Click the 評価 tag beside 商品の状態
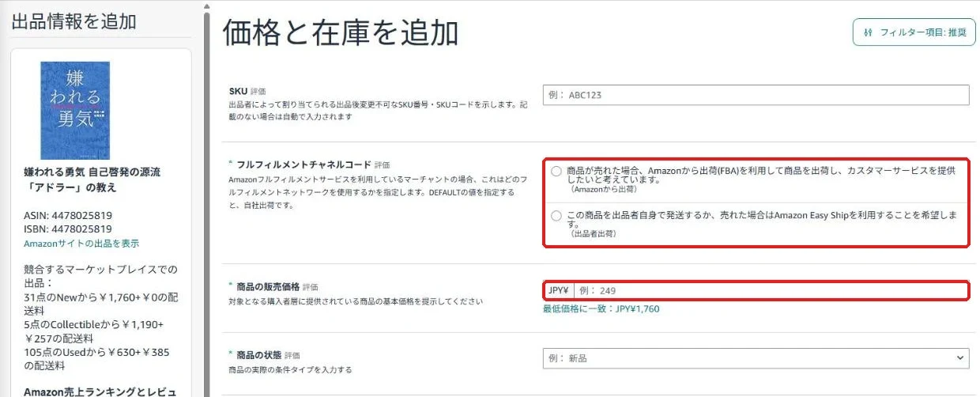Image resolution: width=980 pixels, height=397 pixels. (x=292, y=356)
